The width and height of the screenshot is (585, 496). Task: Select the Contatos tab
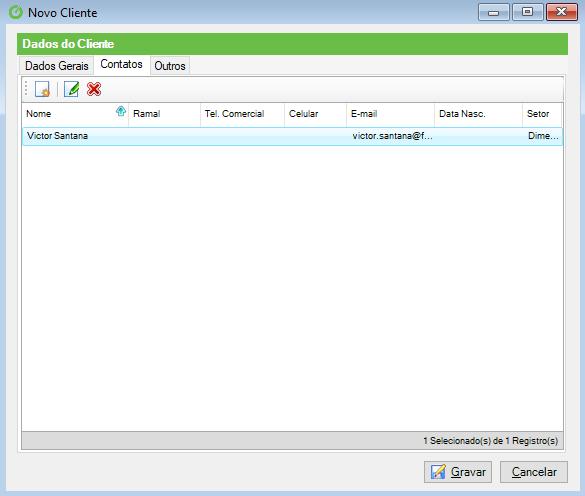tap(122, 65)
